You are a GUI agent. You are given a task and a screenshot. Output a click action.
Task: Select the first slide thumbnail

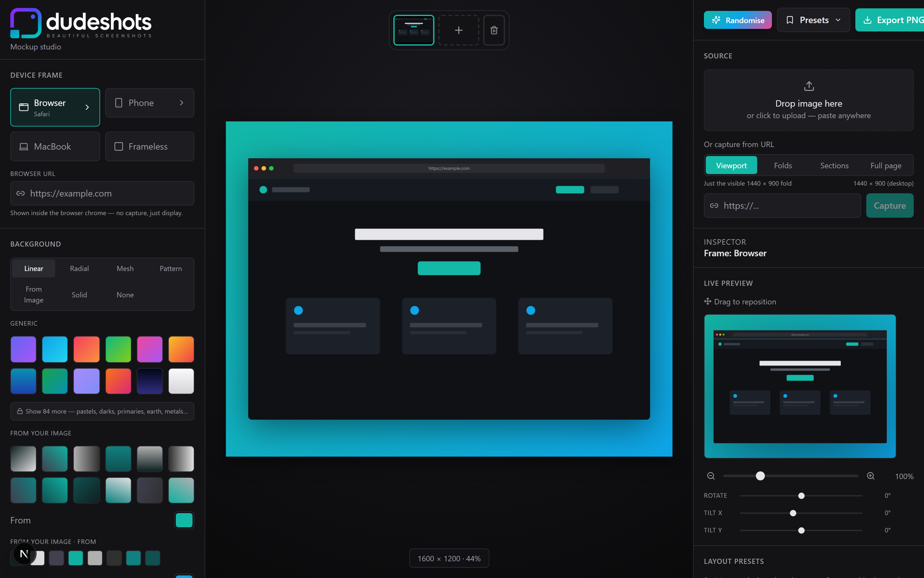tap(414, 30)
